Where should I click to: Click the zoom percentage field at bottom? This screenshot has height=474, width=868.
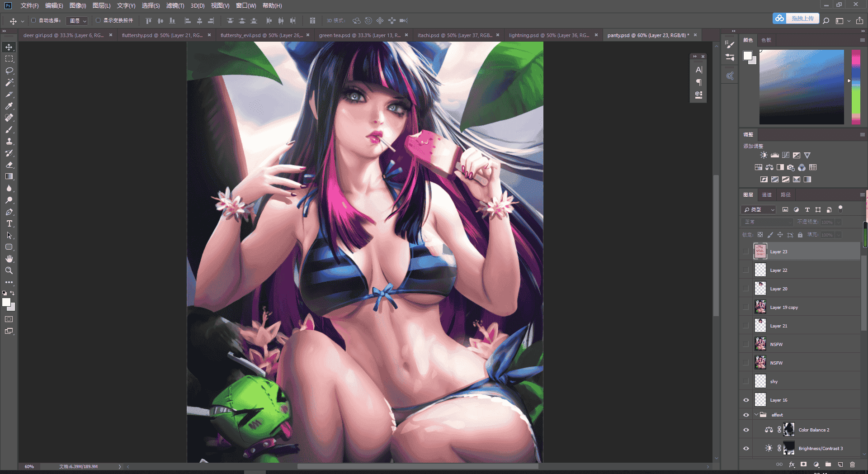(30, 466)
